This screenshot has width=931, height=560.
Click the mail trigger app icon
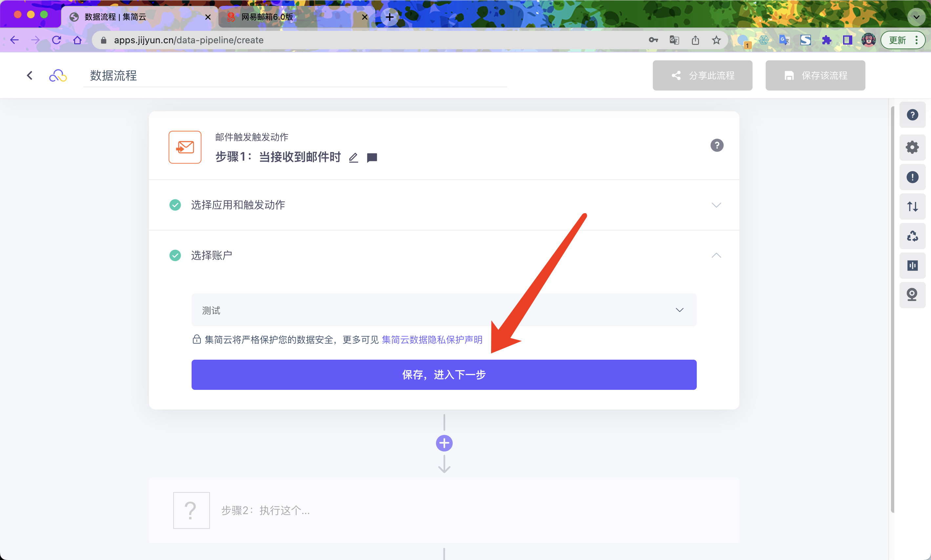pyautogui.click(x=185, y=147)
